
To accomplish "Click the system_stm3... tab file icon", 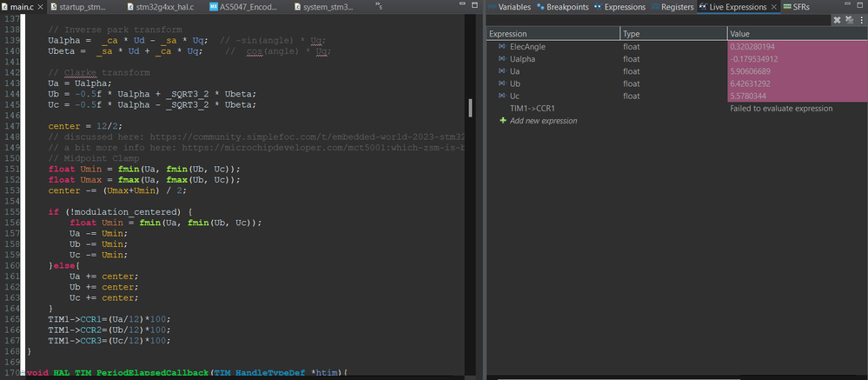I will 298,7.
